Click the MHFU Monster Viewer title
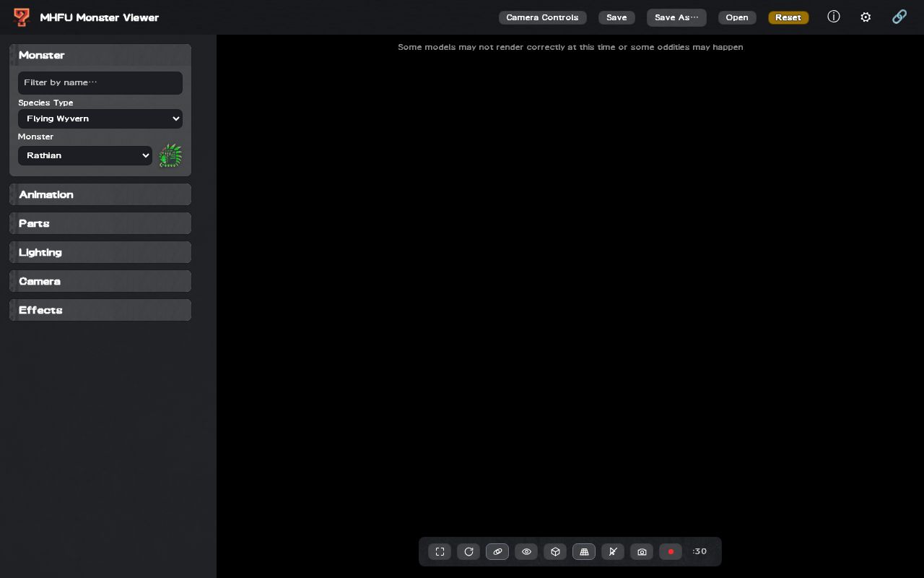 (100, 17)
